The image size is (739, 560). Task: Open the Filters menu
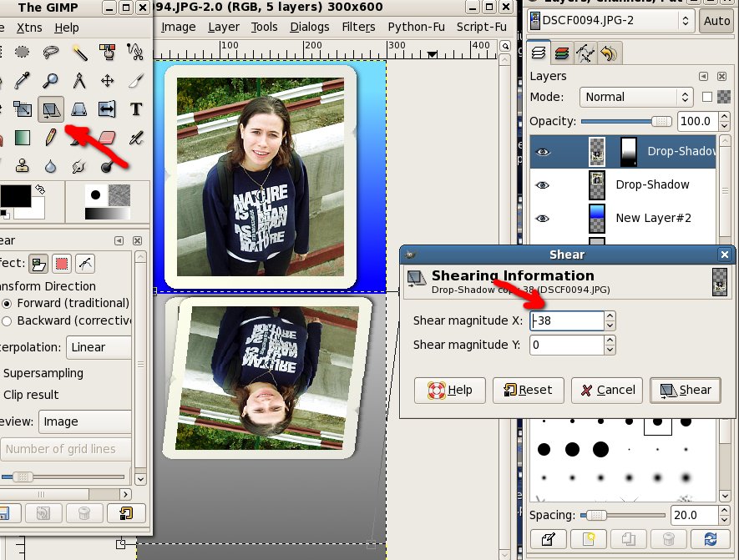click(x=358, y=28)
